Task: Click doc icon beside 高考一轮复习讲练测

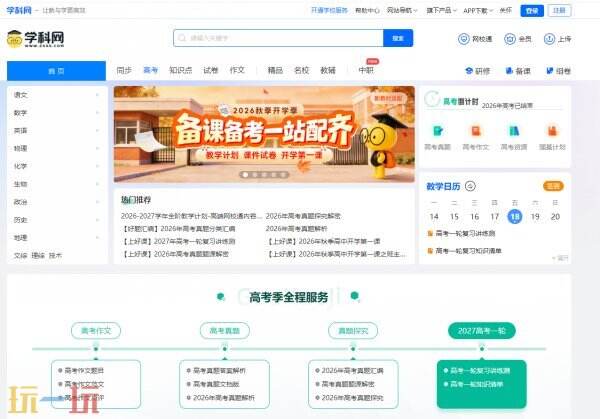Action: tap(430, 233)
